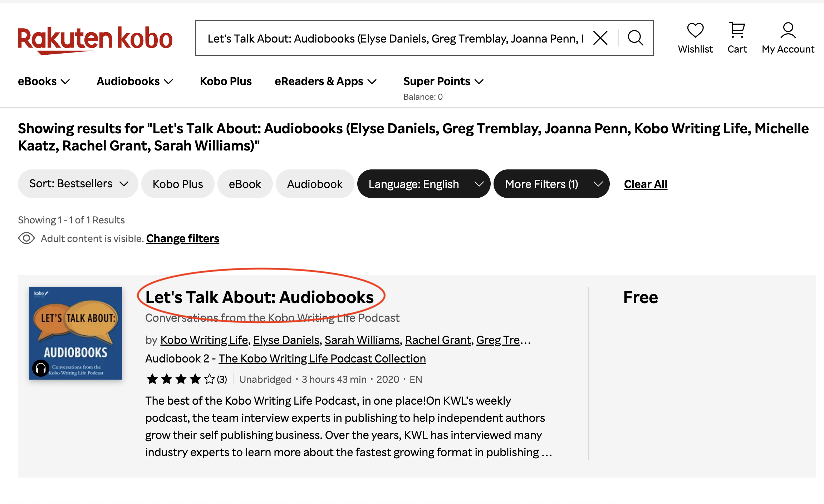Open the audiobook cover thumbnail
This screenshot has width=824, height=504.
coord(76,333)
